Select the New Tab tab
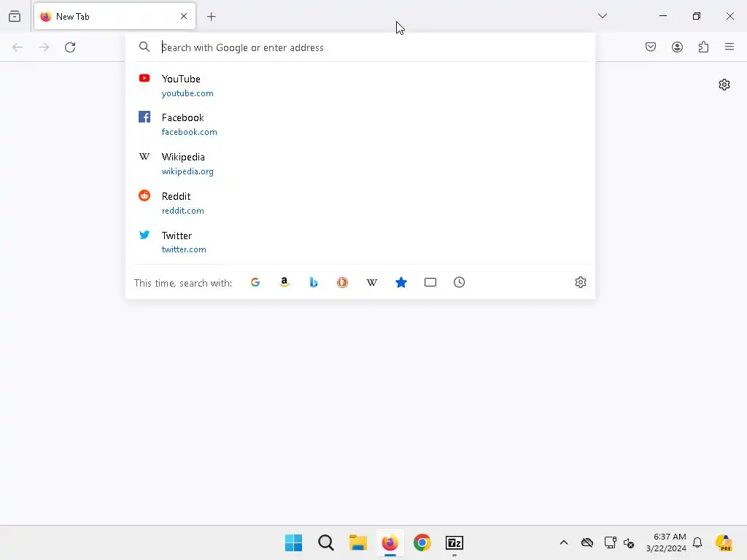This screenshot has width=747, height=560. [x=115, y=16]
